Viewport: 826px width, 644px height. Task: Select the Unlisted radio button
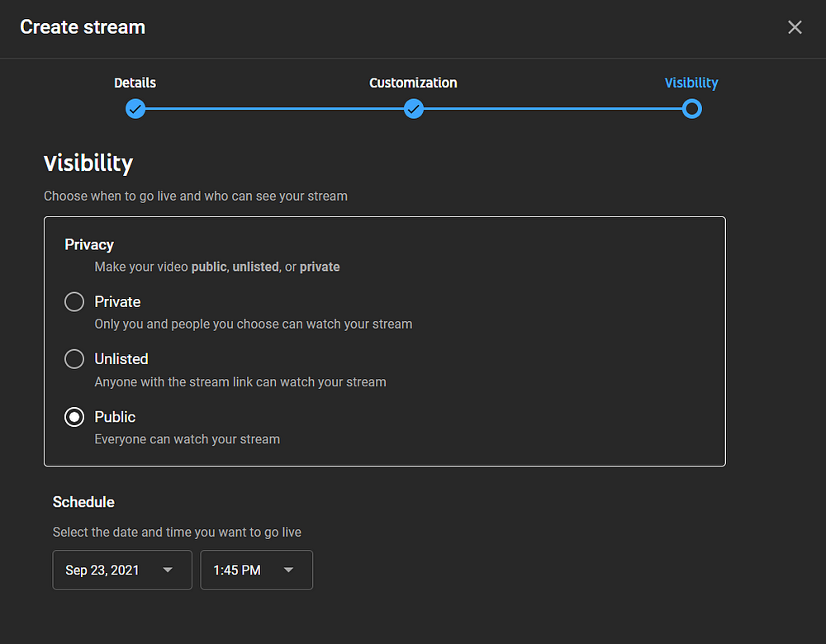click(74, 359)
